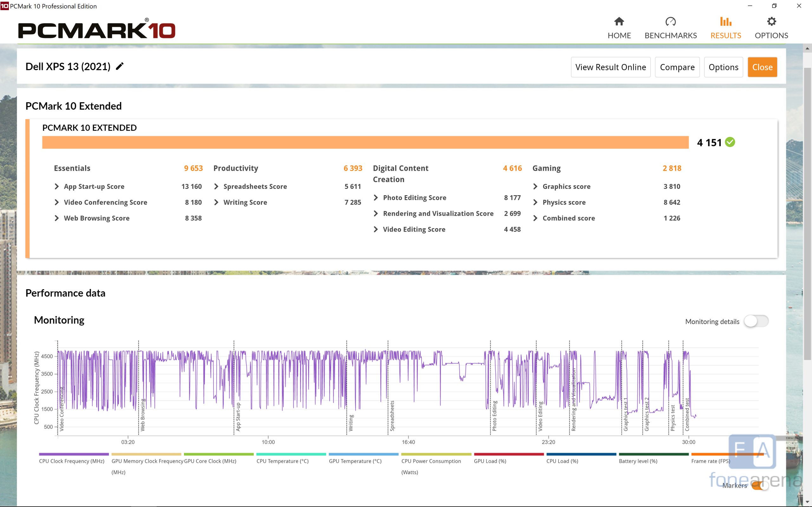Image resolution: width=812 pixels, height=507 pixels.
Task: Click the PCMark 10 logo
Action: point(97,30)
